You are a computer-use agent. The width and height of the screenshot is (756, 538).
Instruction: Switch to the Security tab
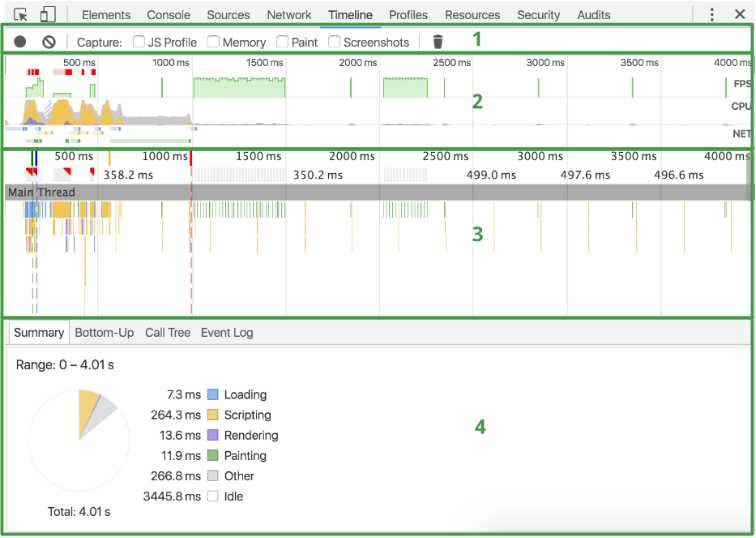click(x=538, y=15)
